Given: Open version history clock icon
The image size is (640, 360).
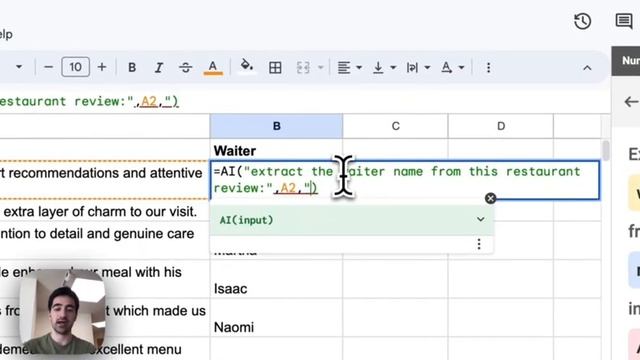Looking at the screenshot, I should [582, 21].
